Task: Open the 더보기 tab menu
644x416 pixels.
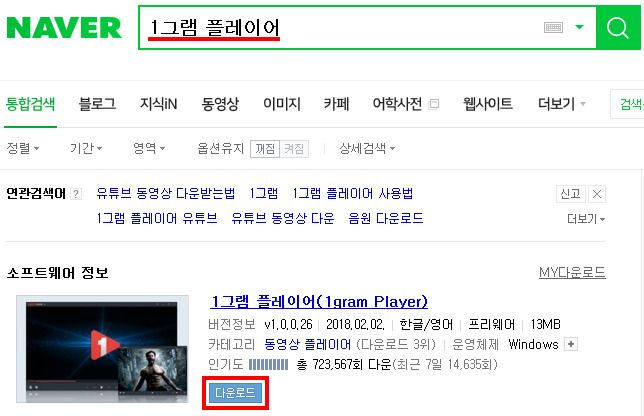Action: (561, 104)
